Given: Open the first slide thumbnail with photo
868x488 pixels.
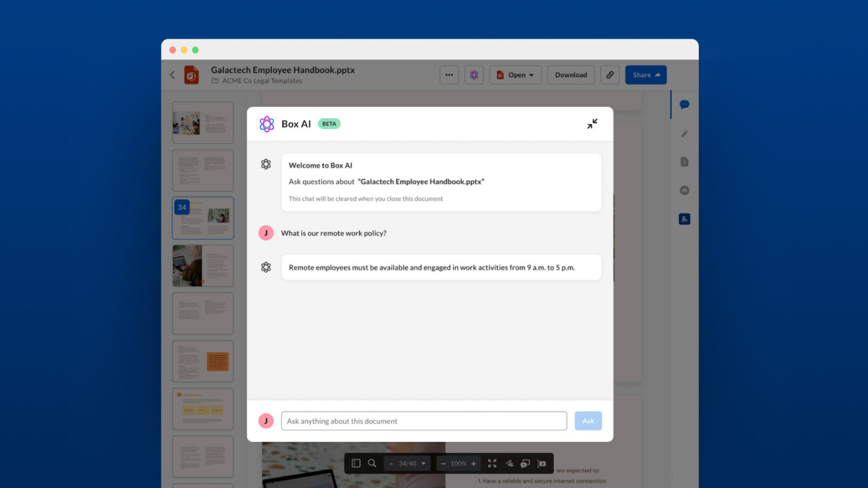Looking at the screenshot, I should 203,122.
